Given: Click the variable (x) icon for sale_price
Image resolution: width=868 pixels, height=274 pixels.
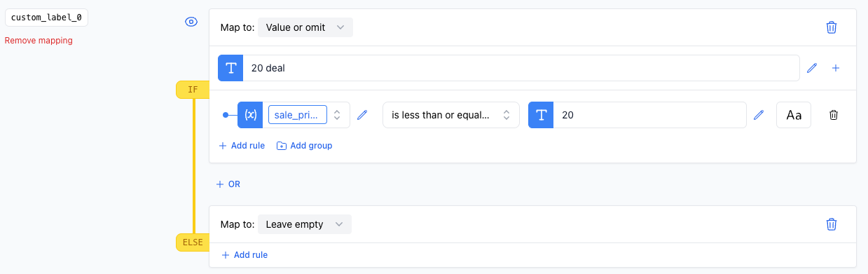Looking at the screenshot, I should [x=250, y=115].
